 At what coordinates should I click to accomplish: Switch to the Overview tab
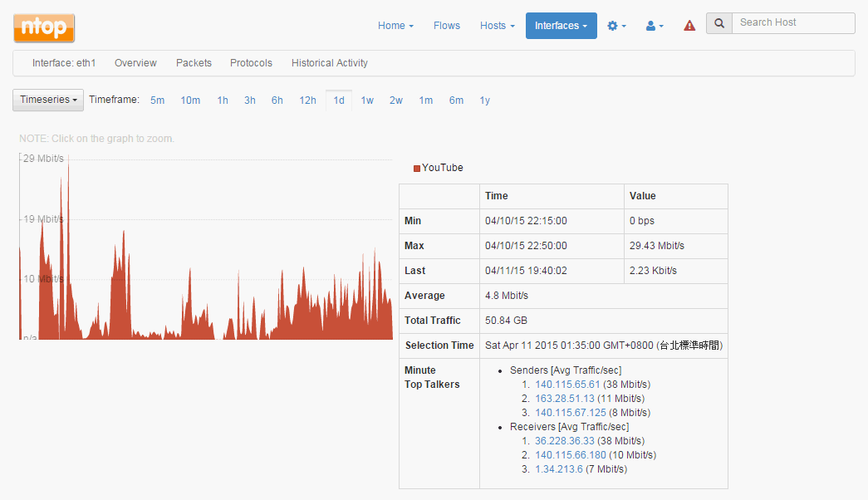(135, 63)
